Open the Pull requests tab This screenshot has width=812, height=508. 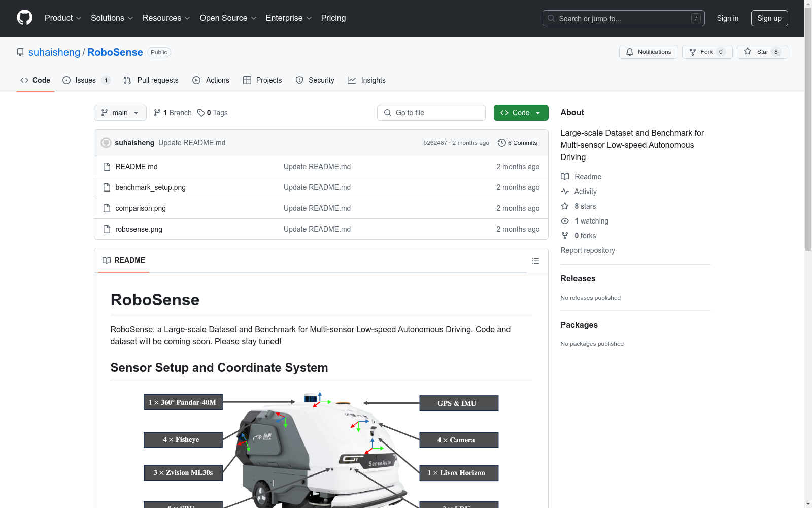click(x=151, y=80)
